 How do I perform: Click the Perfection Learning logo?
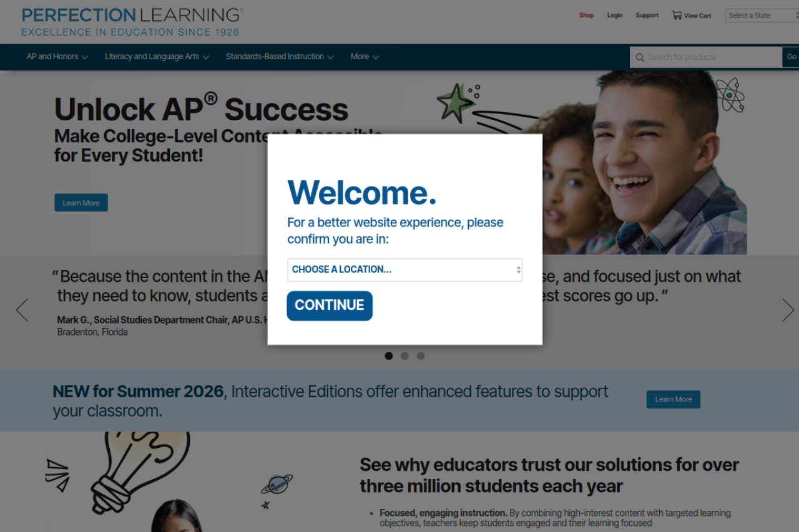pos(132,22)
